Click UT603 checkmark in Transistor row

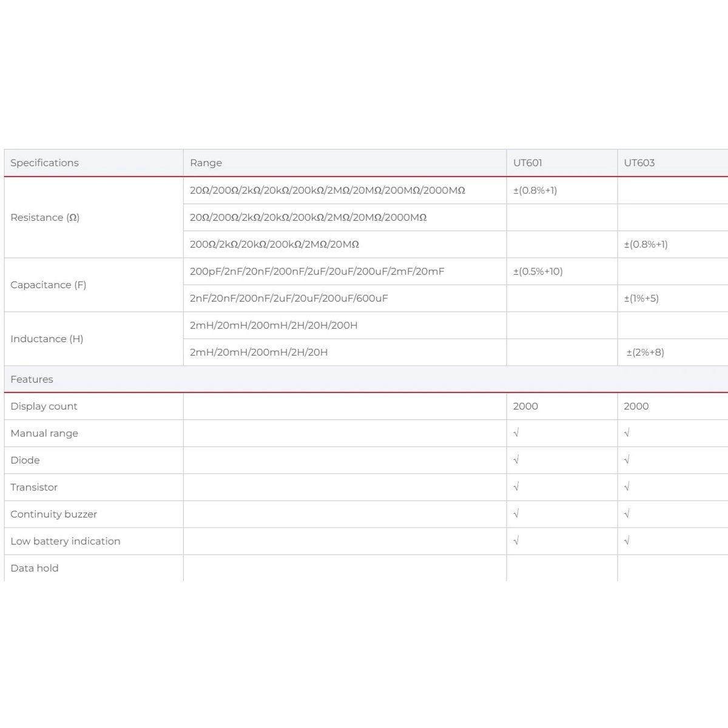627,487
